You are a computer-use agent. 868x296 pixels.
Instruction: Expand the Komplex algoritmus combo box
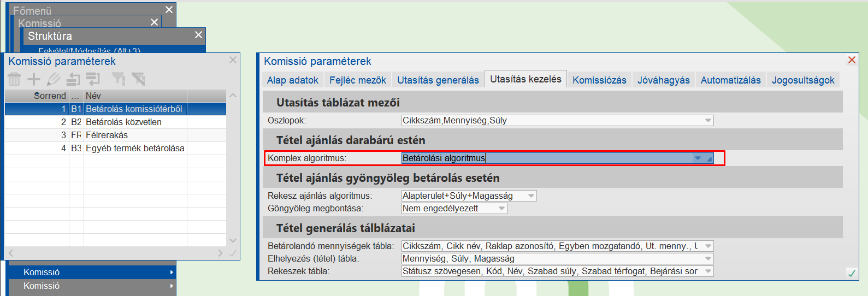tap(698, 158)
